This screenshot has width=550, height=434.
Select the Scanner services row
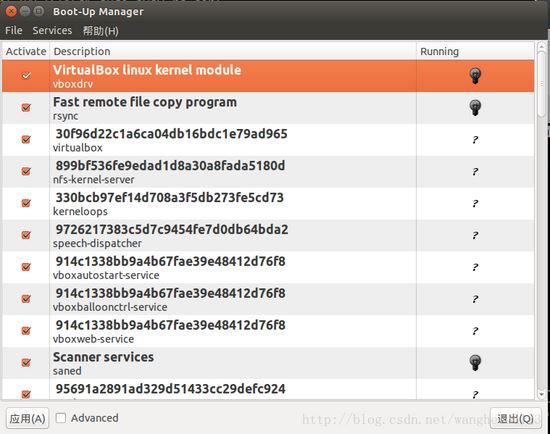pos(268,363)
